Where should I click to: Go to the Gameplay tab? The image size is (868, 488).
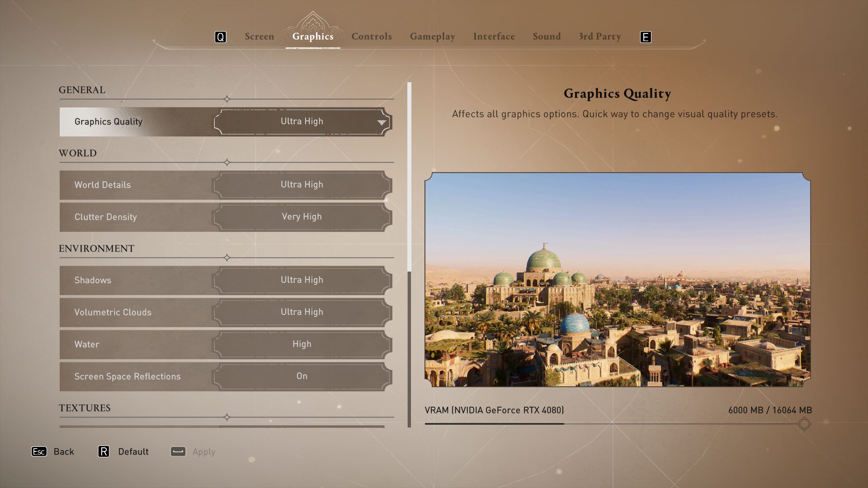(433, 37)
